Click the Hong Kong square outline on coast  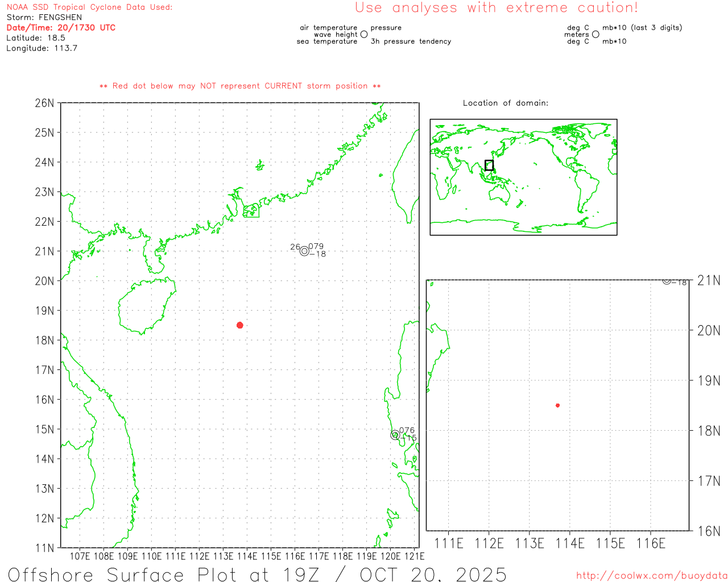click(x=251, y=211)
